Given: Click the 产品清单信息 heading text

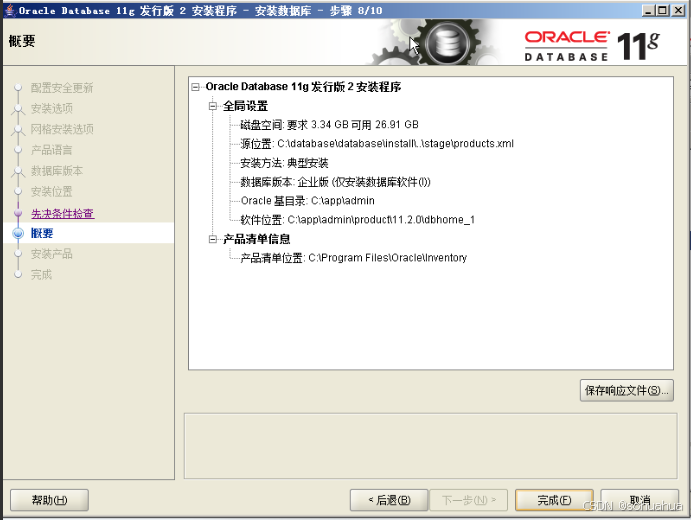Looking at the screenshot, I should (x=256, y=239).
